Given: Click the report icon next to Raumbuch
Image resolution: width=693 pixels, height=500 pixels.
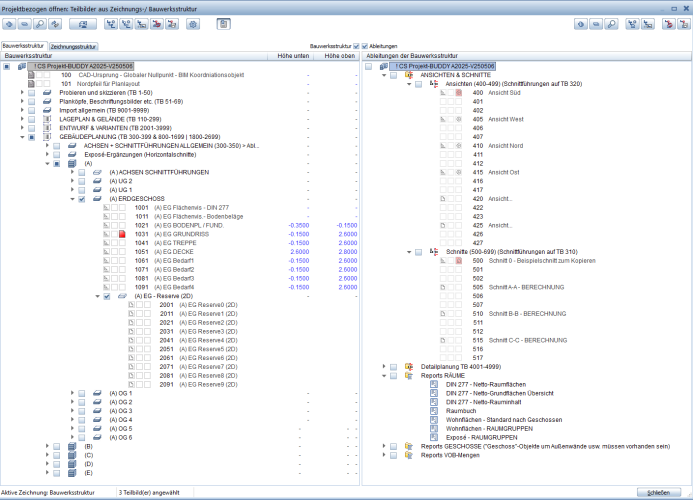Looking at the screenshot, I should [434, 410].
